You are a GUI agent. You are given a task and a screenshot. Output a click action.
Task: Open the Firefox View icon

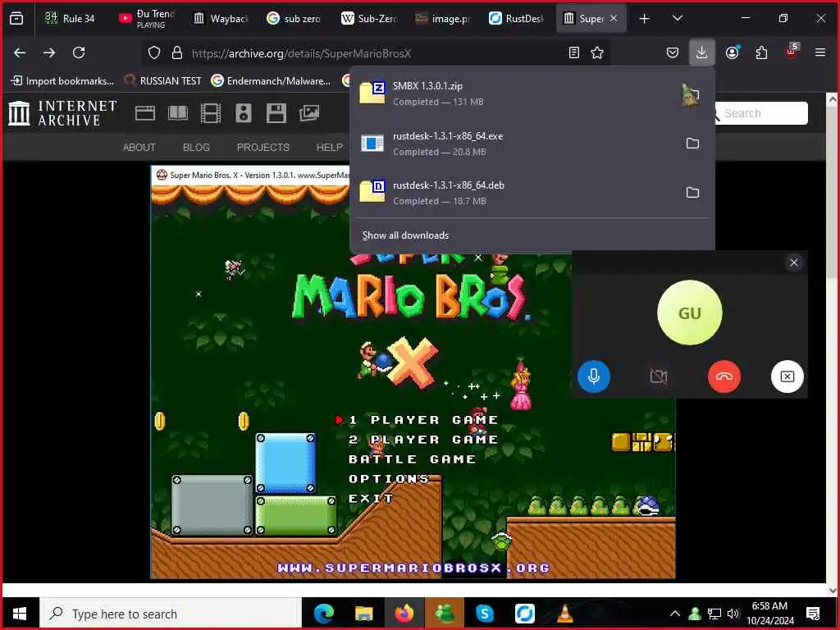point(16,18)
